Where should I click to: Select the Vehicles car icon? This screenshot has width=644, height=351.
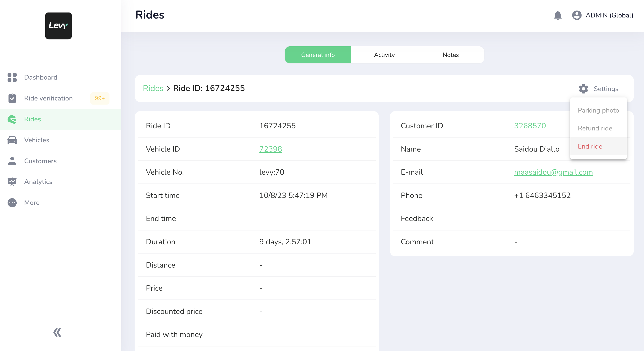point(12,140)
